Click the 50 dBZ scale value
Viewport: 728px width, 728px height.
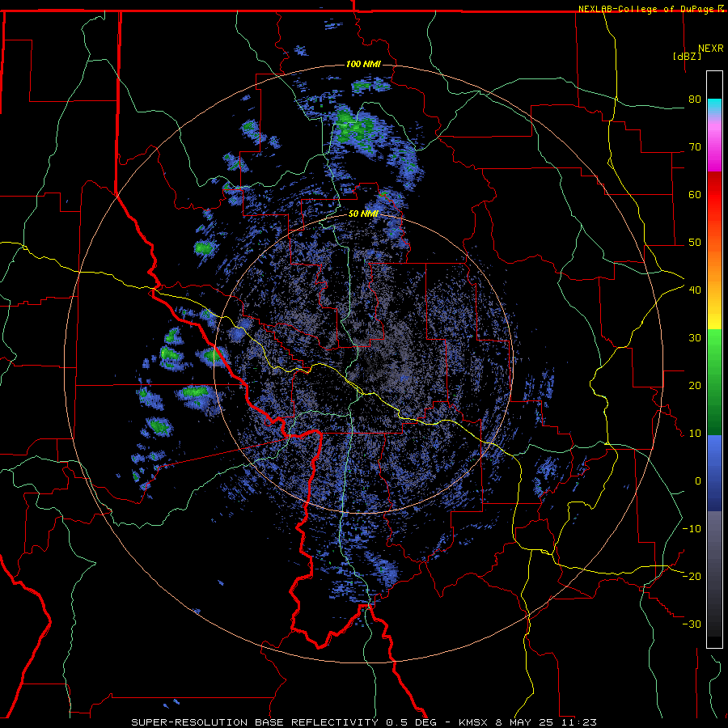695,243
